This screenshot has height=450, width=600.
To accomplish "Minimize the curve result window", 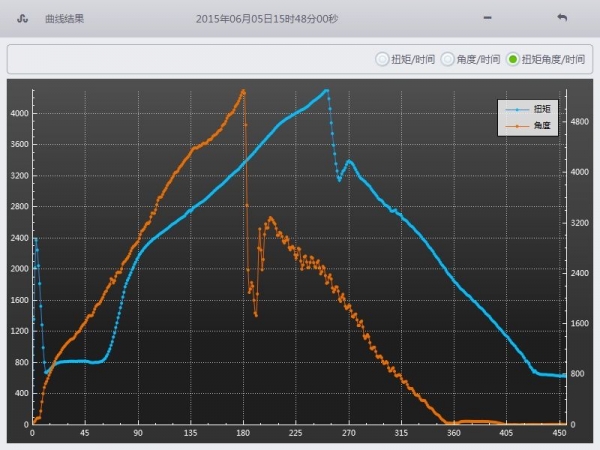I will (487, 18).
